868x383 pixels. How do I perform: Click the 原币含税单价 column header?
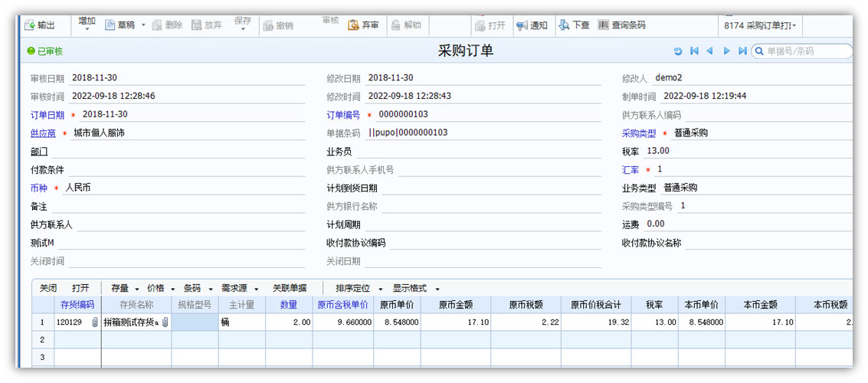[343, 304]
